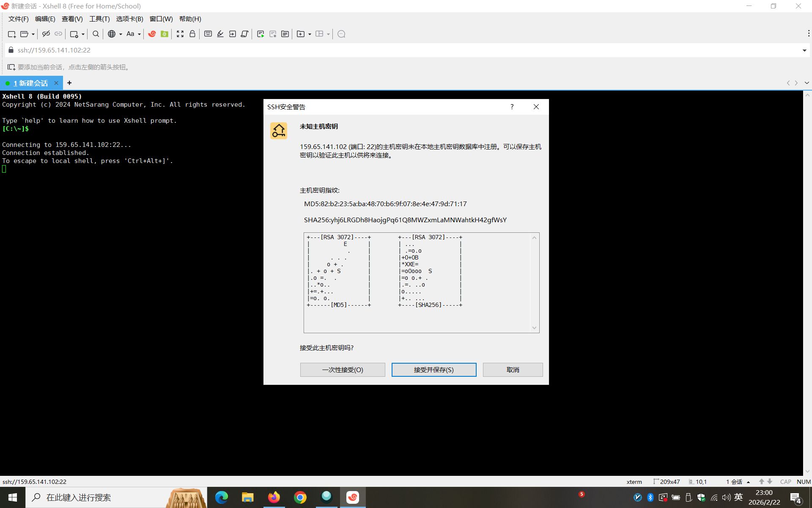Click the new tab group icon
The image size is (812, 508).
[x=301, y=34]
